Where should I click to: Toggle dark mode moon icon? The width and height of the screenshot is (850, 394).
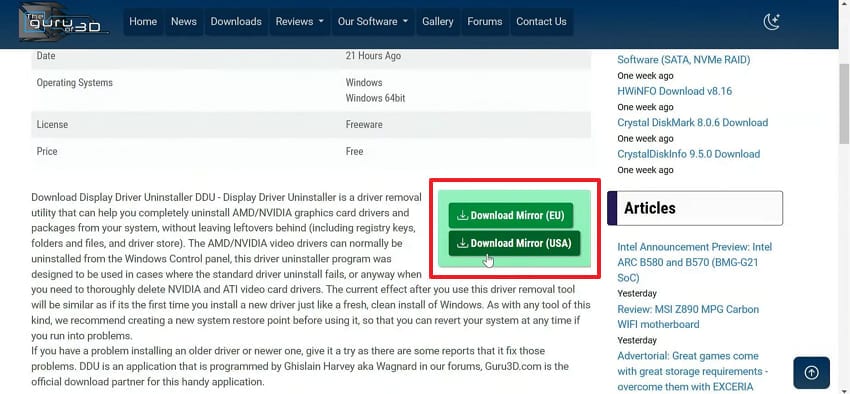coord(771,22)
